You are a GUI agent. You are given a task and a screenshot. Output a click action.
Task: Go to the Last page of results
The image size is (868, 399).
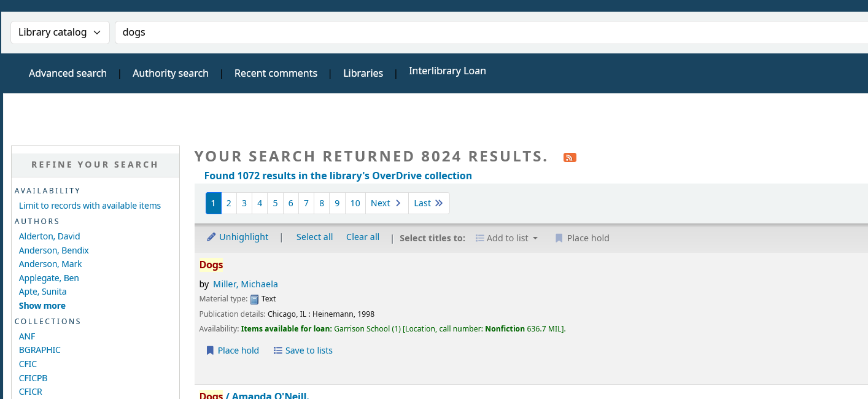(x=428, y=203)
